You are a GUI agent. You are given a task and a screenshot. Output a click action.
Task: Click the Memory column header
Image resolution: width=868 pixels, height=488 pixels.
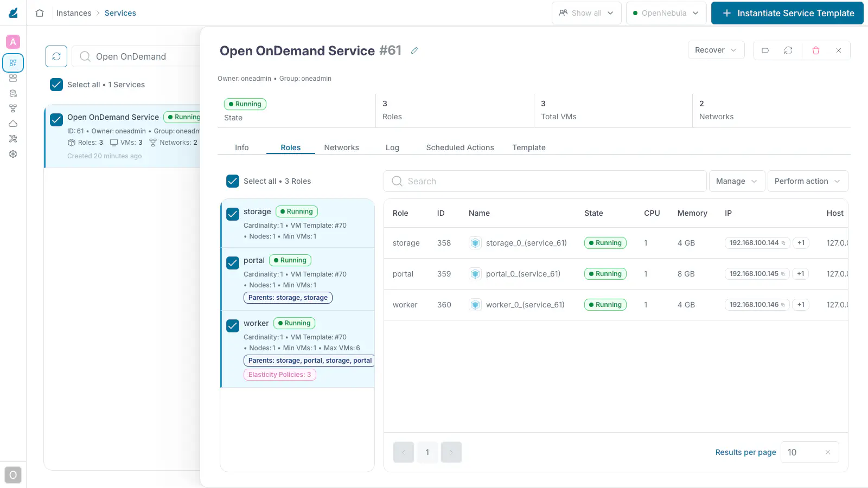coord(692,213)
